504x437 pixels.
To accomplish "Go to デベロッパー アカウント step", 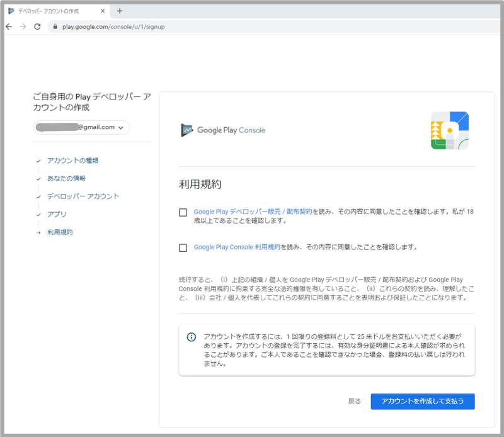I will tap(83, 196).
